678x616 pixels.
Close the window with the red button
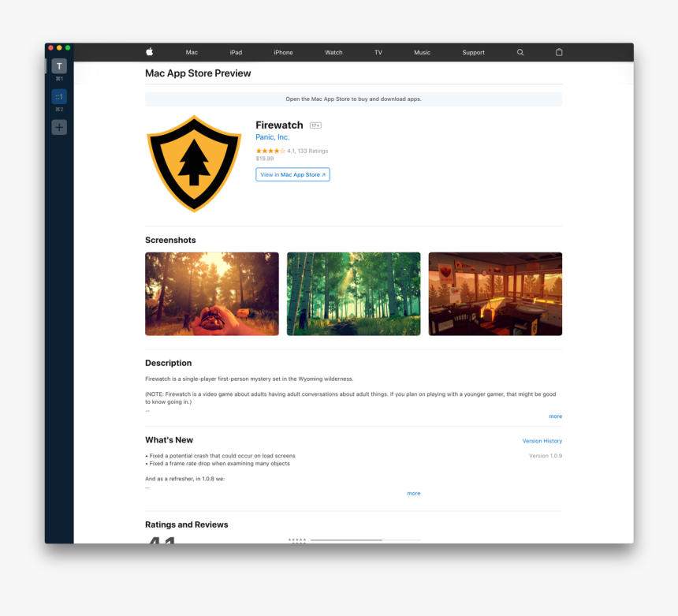pos(50,47)
